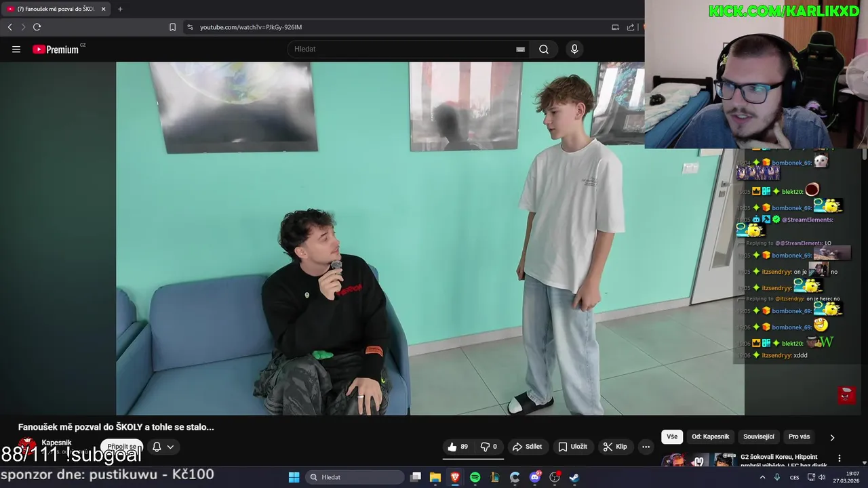
Task: Open volume control in system tray
Action: 821,477
